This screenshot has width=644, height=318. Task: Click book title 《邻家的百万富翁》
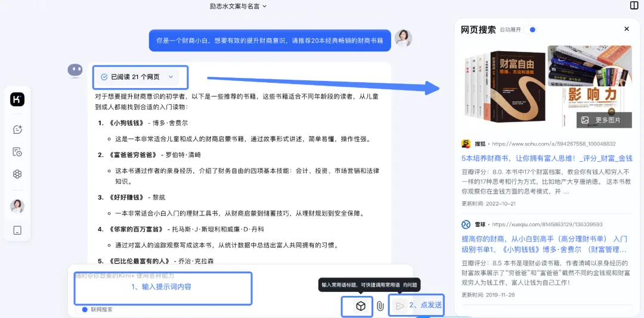(x=137, y=229)
